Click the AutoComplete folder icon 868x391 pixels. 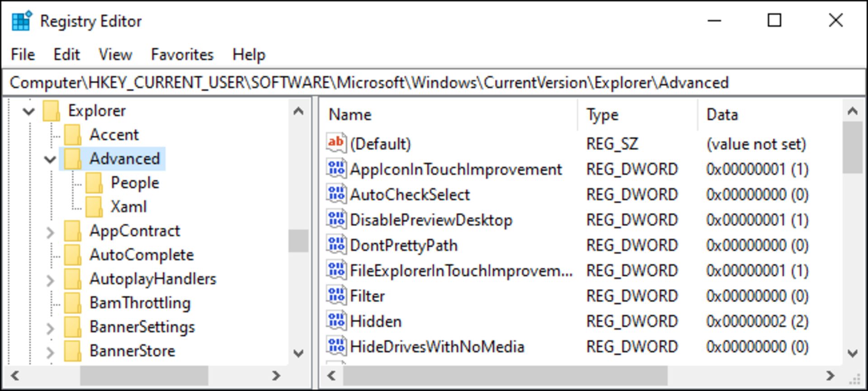click(73, 255)
